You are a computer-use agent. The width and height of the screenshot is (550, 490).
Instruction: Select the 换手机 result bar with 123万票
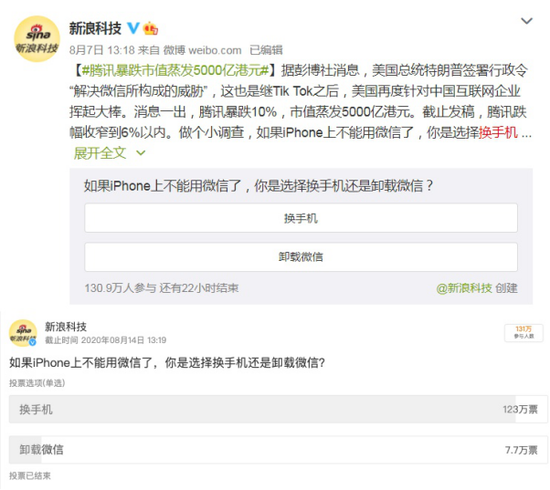click(278, 409)
